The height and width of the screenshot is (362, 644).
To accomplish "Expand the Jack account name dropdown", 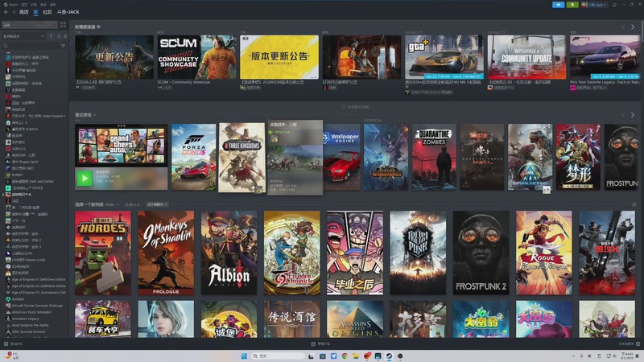I will tap(597, 5).
